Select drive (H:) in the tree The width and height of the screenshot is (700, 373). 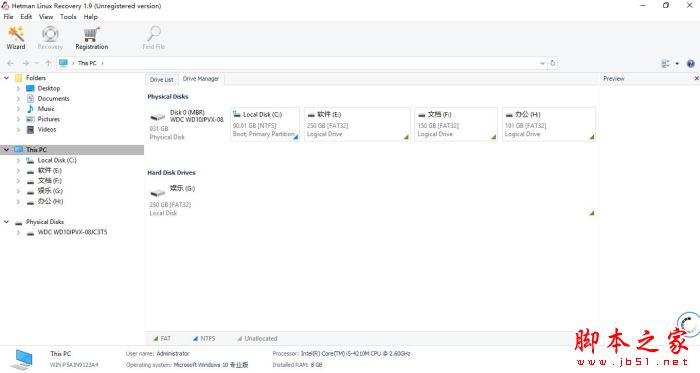pos(50,201)
